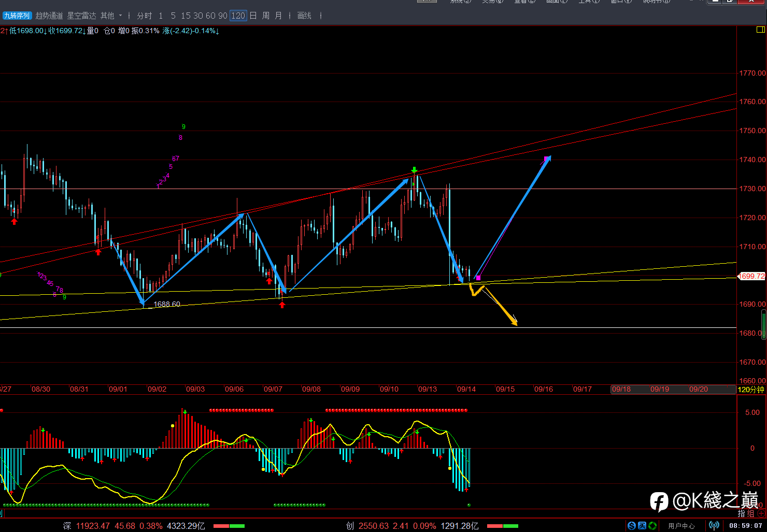Select the 15 minute period
This screenshot has height=532, width=767.
(186, 16)
